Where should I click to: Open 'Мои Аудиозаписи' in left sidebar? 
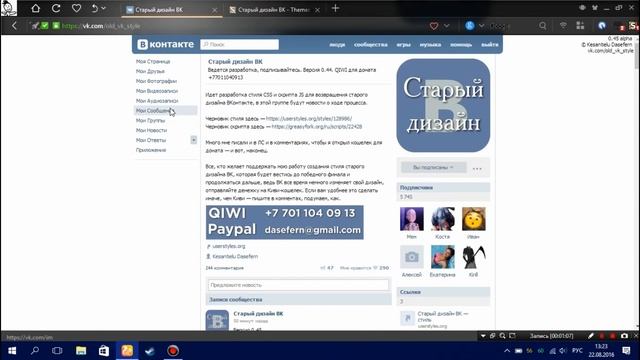pos(157,100)
